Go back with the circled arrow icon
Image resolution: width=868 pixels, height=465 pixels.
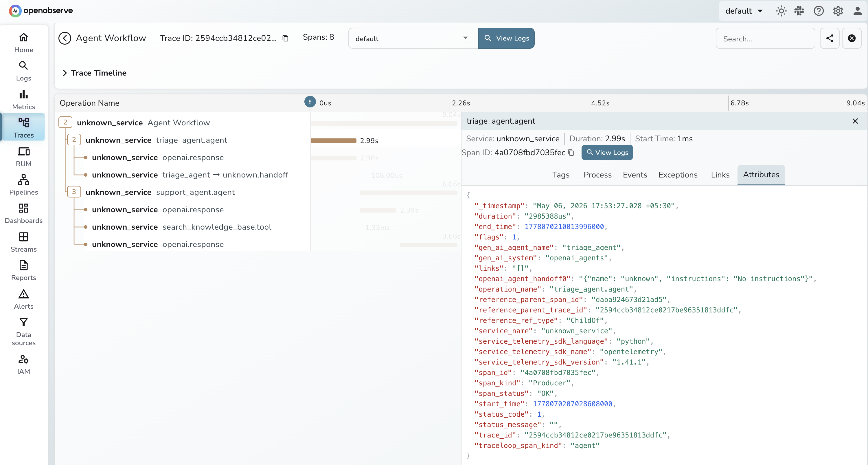point(65,38)
